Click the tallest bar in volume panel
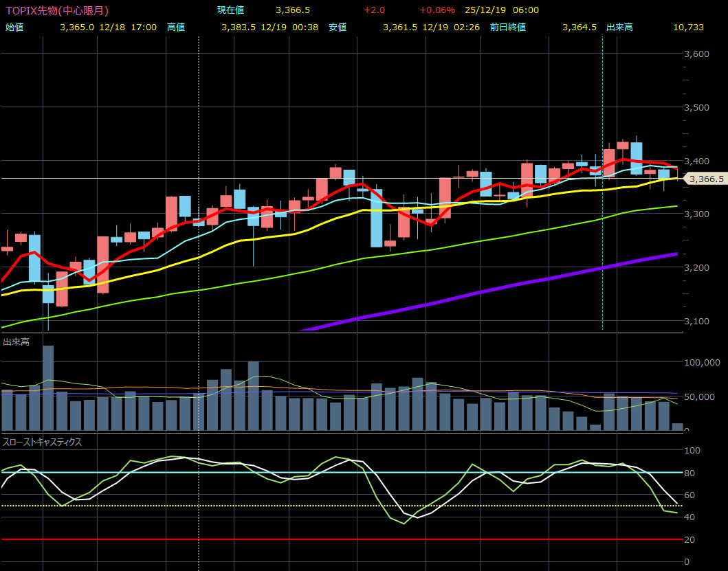This screenshot has height=571, width=728. click(48, 388)
